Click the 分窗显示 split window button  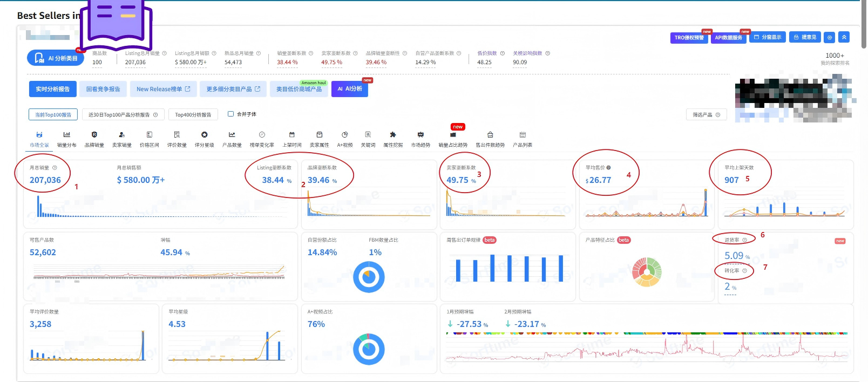[767, 37]
